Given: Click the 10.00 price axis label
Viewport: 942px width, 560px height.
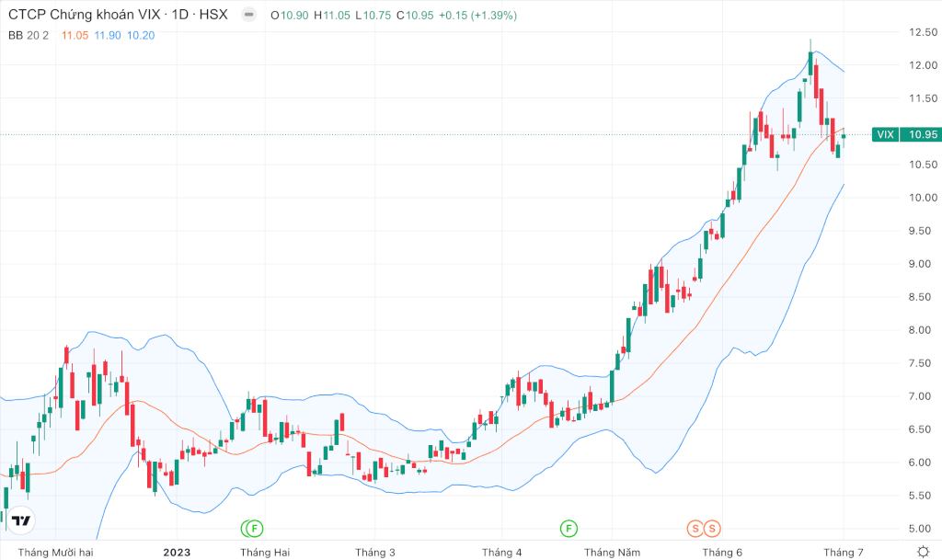Looking at the screenshot, I should [x=924, y=198].
